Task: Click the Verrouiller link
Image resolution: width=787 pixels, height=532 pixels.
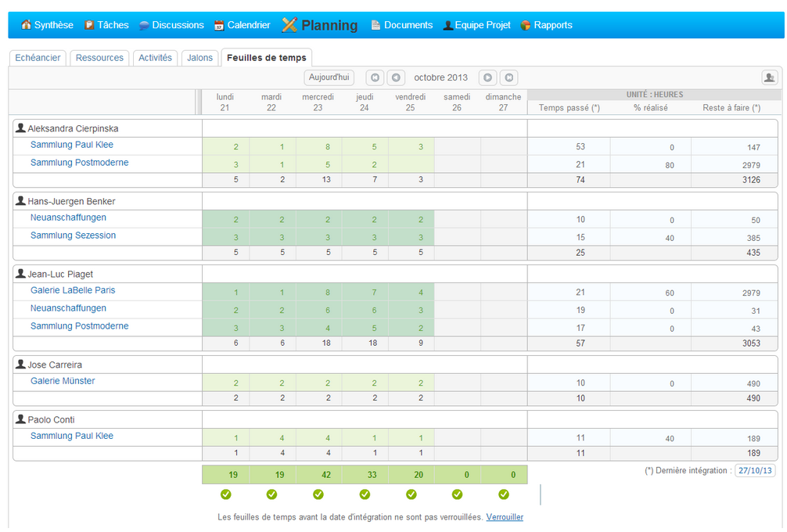Action: [x=505, y=517]
